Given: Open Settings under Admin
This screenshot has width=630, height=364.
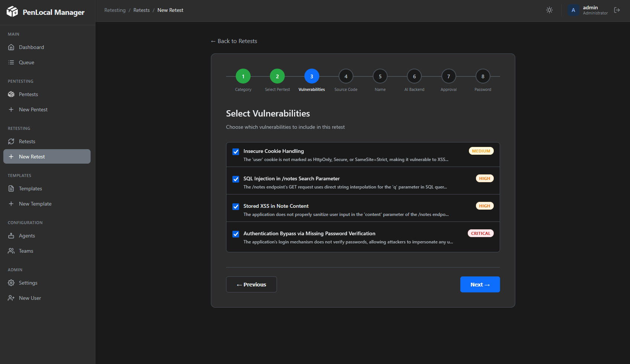Looking at the screenshot, I should pyautogui.click(x=28, y=283).
